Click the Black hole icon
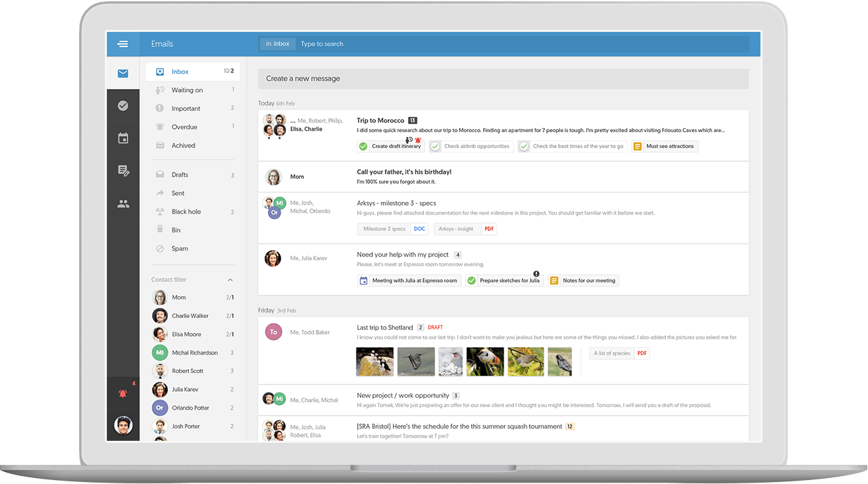 [x=160, y=212]
